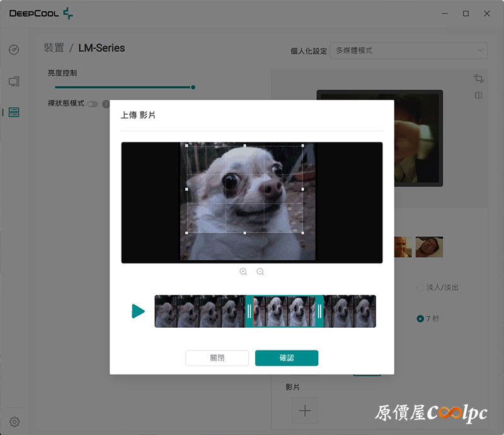
Task: Click the zoom in magnifier icon
Action: 243,272
